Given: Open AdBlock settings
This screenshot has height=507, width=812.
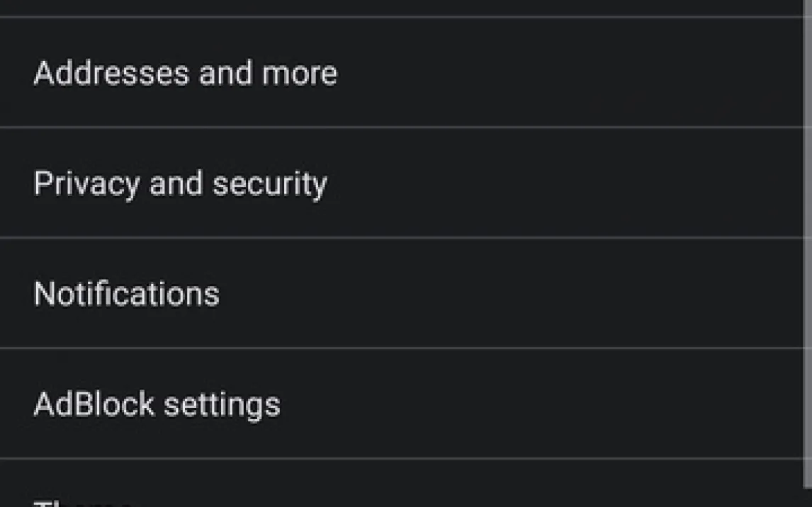Looking at the screenshot, I should pos(157,404).
